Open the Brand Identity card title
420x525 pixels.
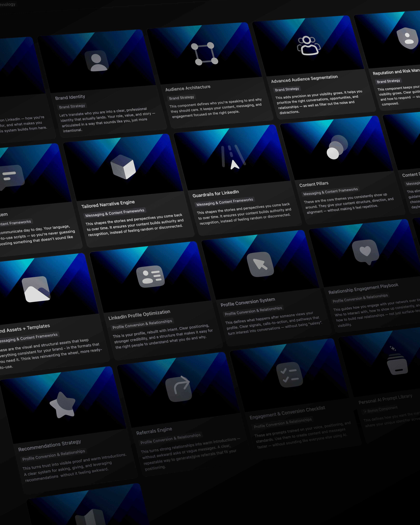70,97
